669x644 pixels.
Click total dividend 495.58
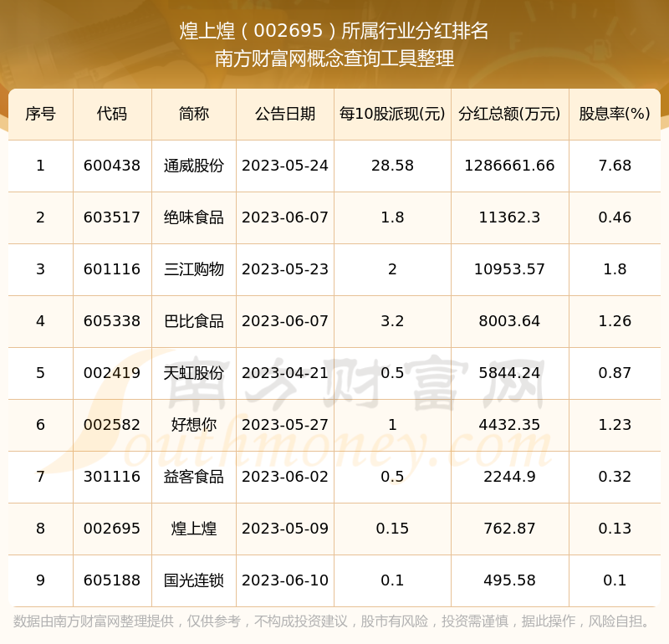click(x=510, y=580)
